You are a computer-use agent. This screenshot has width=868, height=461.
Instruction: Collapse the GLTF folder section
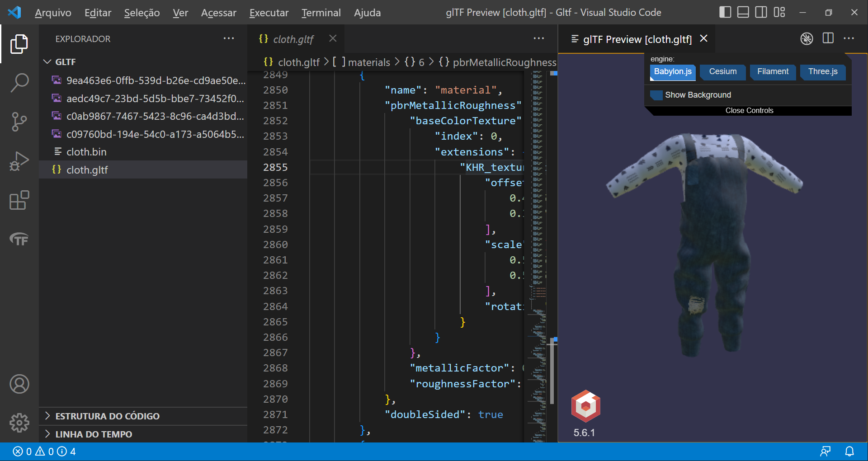[x=143, y=62]
